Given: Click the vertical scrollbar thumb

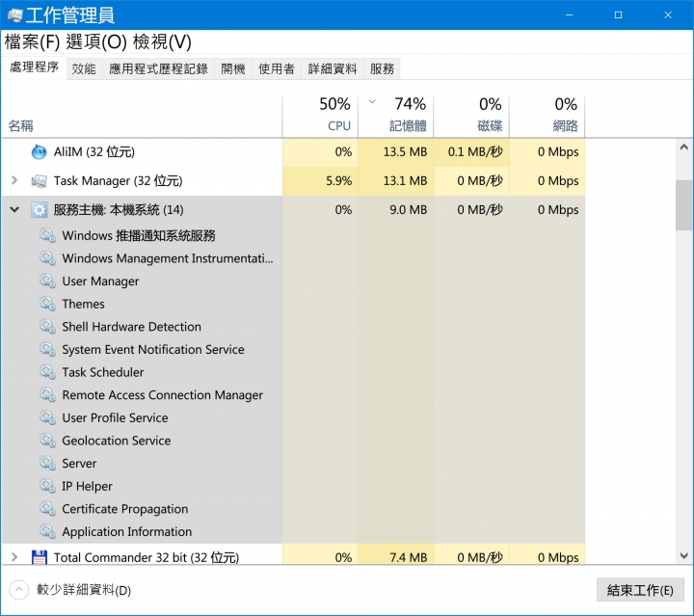Looking at the screenshot, I should tap(684, 205).
